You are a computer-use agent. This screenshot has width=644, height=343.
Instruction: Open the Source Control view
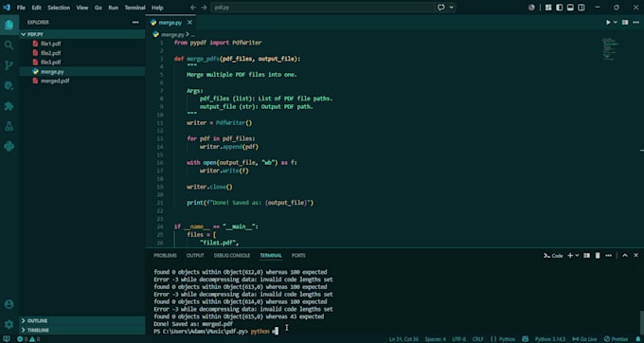9,65
